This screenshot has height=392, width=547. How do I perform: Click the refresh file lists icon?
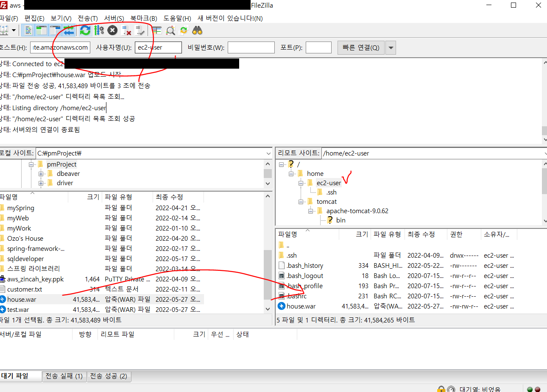tap(85, 31)
